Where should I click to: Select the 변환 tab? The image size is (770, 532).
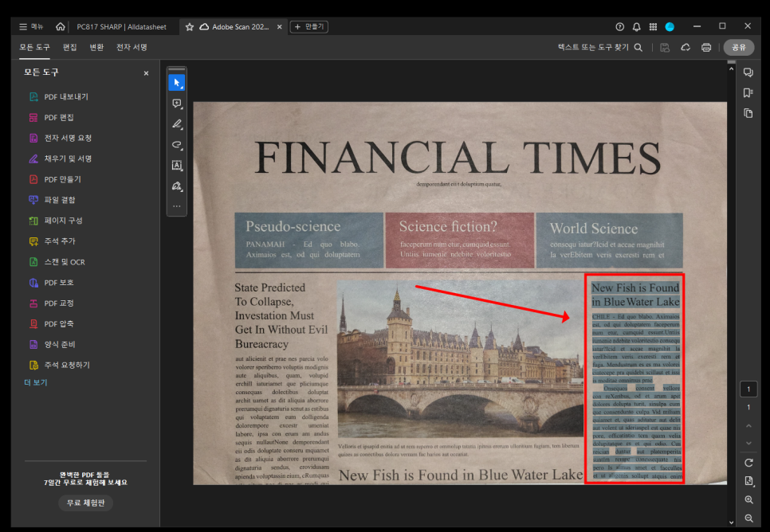point(96,47)
